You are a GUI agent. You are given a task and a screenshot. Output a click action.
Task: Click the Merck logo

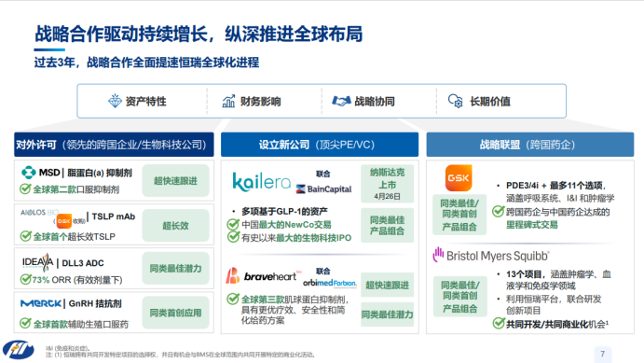tap(41, 303)
